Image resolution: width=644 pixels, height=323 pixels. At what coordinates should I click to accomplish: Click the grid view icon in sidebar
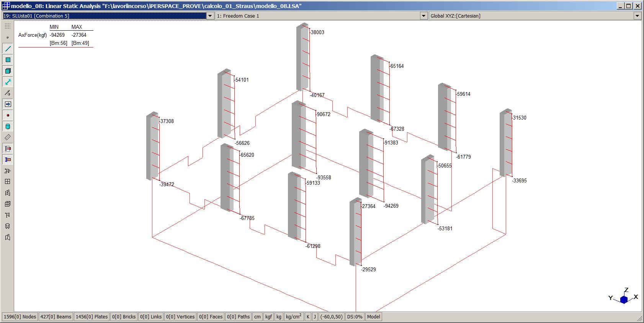pos(8,182)
